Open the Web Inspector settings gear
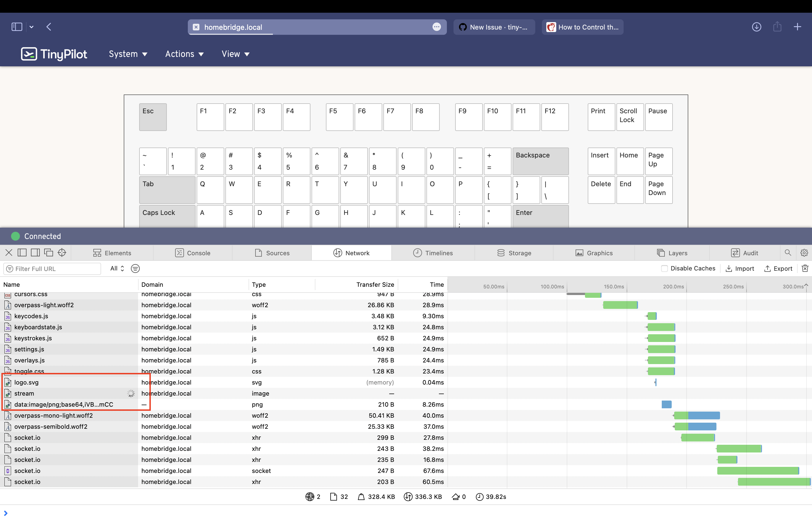 coord(804,253)
